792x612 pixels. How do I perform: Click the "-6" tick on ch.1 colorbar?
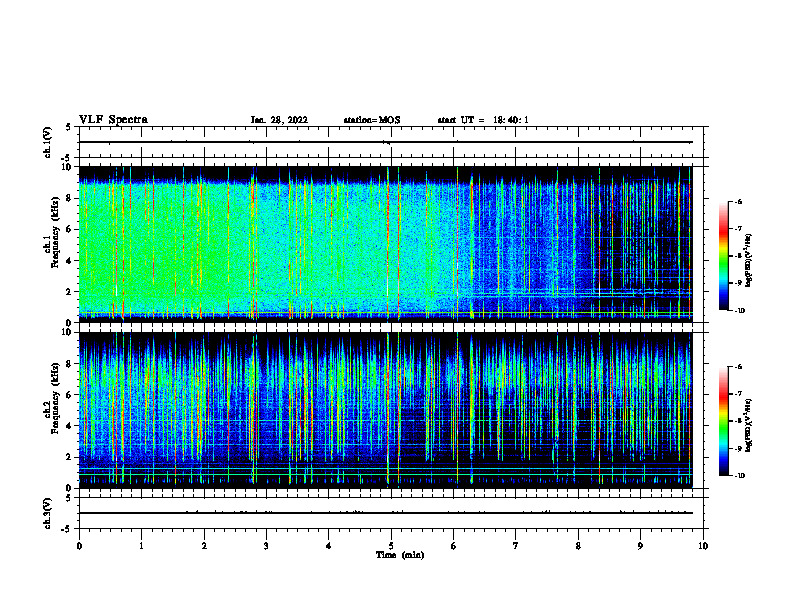[x=738, y=201]
